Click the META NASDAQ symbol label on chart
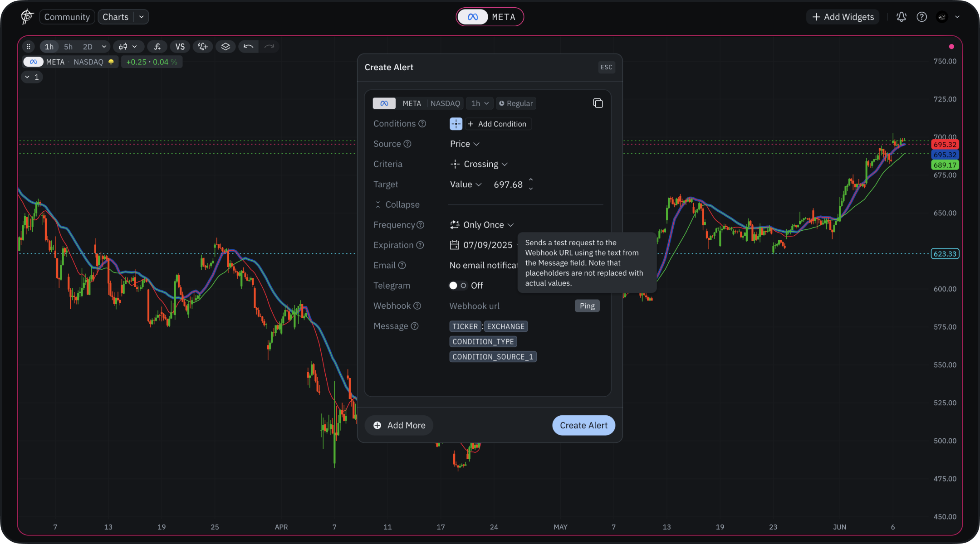 coord(70,62)
